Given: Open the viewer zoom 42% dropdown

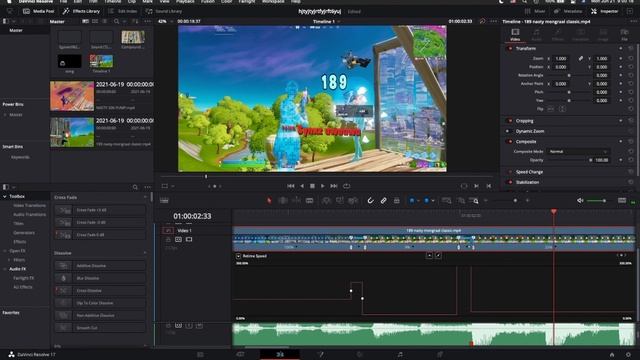Looking at the screenshot, I should (165, 21).
